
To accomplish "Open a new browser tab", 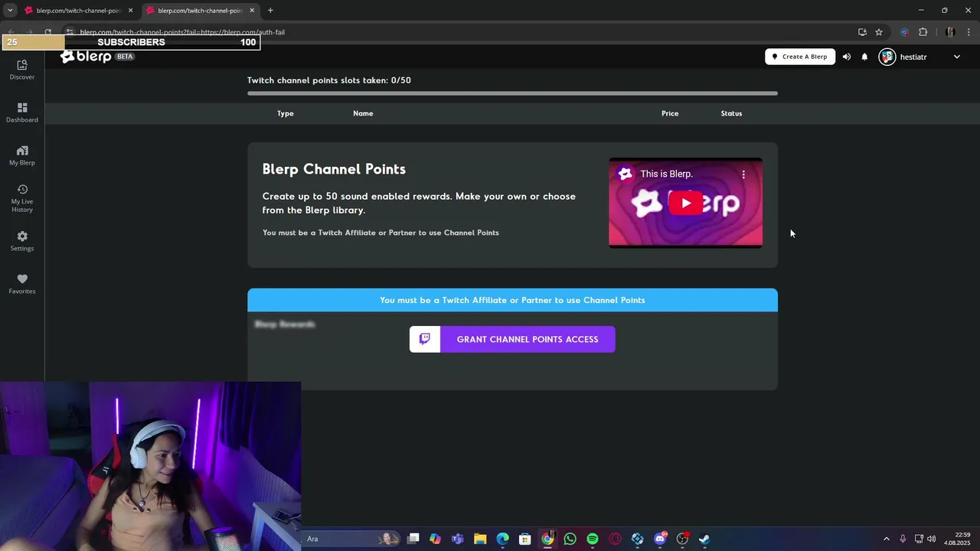I will (270, 11).
